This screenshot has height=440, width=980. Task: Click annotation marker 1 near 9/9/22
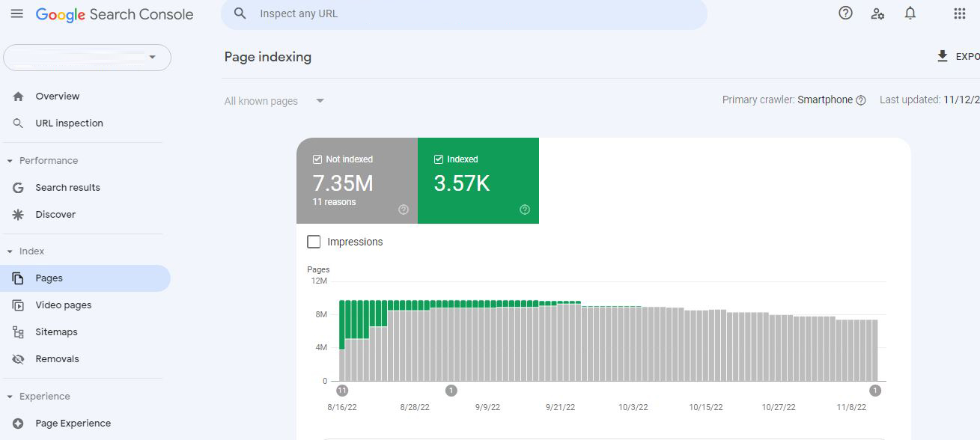pos(451,391)
